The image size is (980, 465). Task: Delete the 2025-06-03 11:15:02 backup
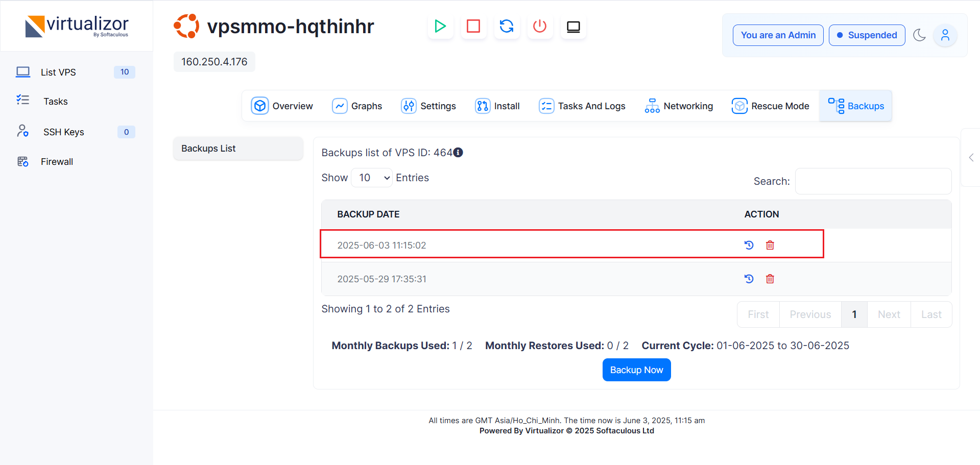click(770, 245)
